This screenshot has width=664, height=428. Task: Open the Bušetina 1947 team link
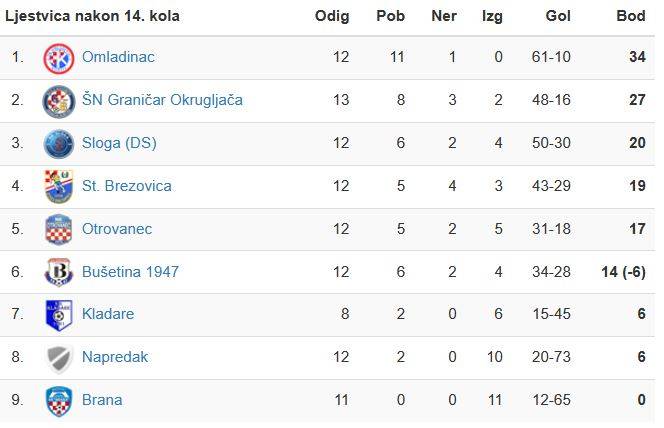click(x=131, y=272)
